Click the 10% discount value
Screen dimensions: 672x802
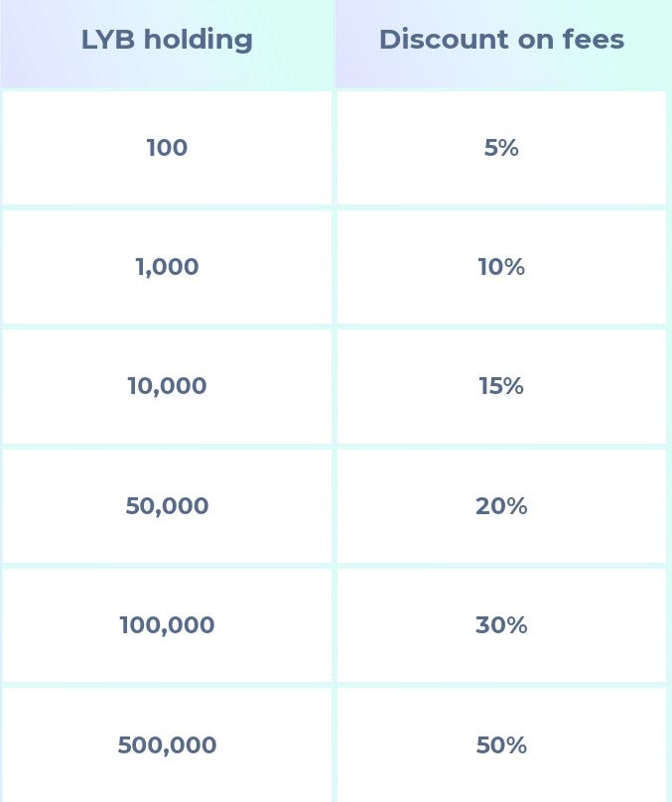(501, 267)
